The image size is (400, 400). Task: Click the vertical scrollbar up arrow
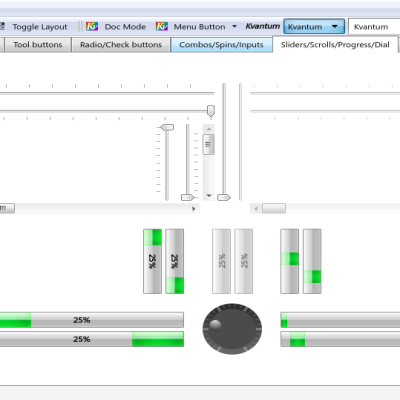click(x=209, y=129)
